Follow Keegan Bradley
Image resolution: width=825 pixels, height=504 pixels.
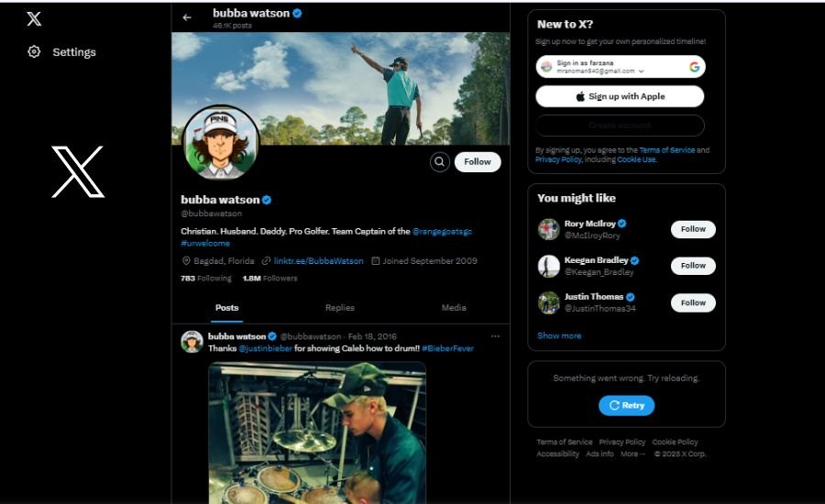coord(693,266)
